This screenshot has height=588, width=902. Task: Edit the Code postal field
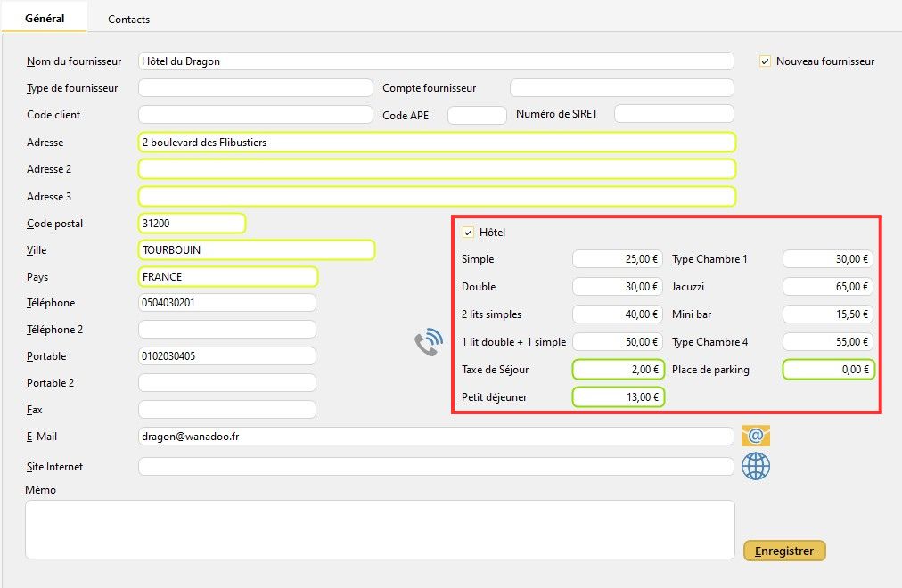coord(192,224)
